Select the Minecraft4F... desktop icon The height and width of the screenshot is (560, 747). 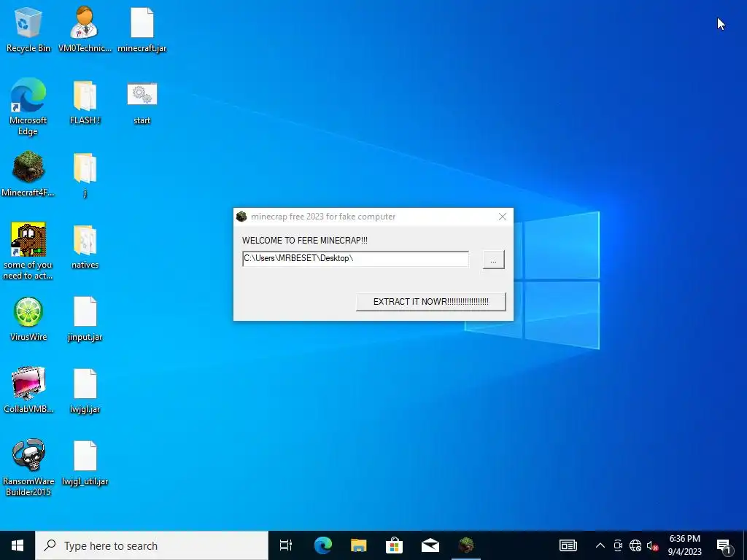[28, 174]
